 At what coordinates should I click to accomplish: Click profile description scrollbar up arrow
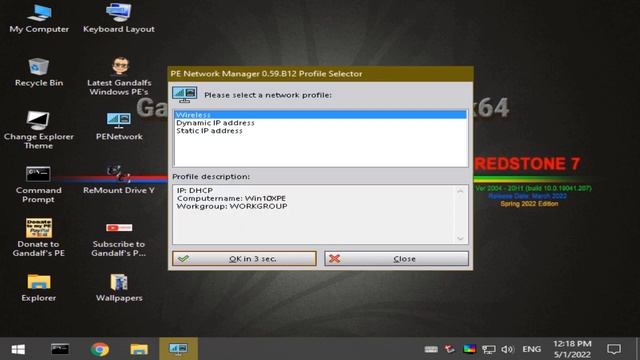click(460, 191)
